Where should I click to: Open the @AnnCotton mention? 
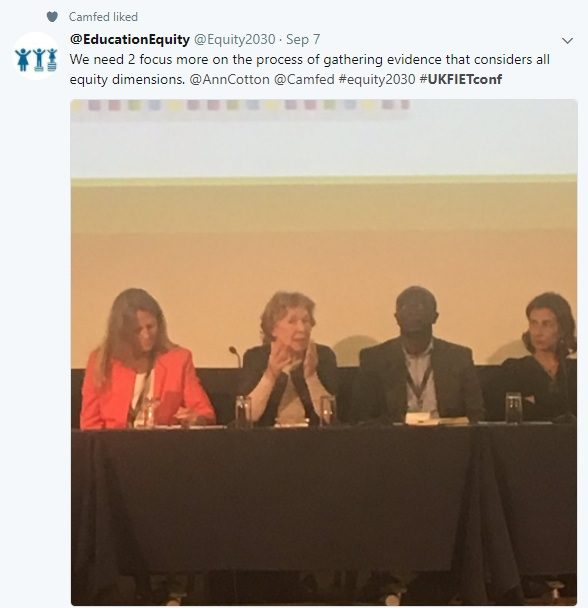click(229, 79)
